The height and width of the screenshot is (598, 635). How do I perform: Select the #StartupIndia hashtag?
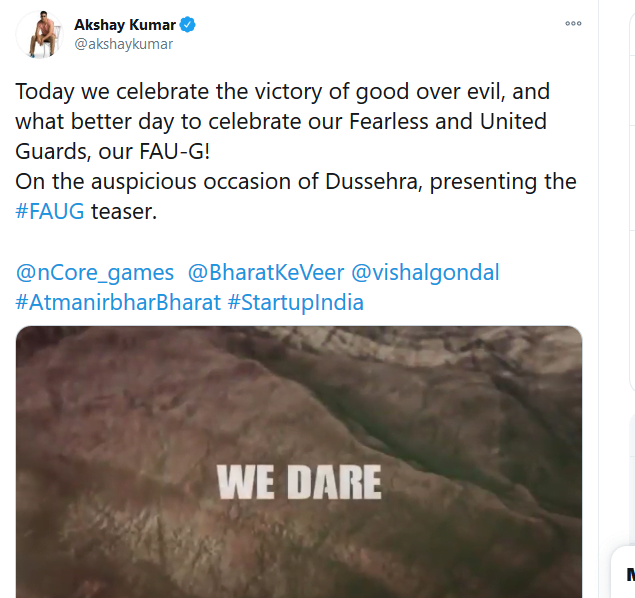(x=296, y=303)
